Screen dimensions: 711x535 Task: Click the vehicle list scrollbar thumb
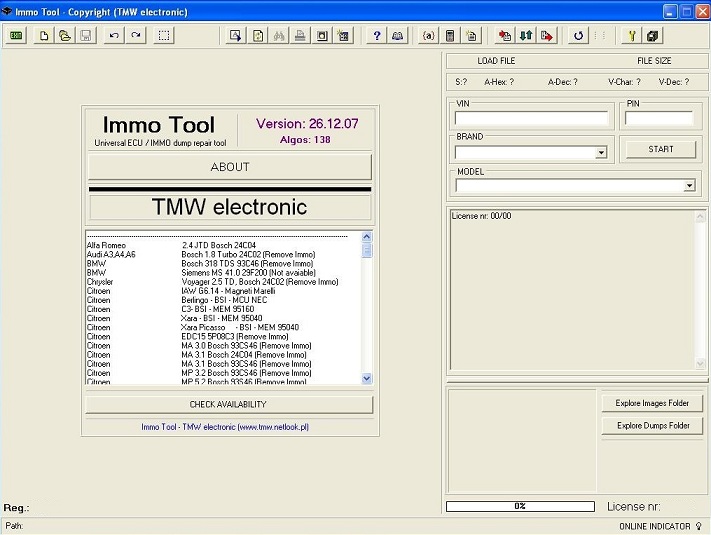click(x=367, y=250)
